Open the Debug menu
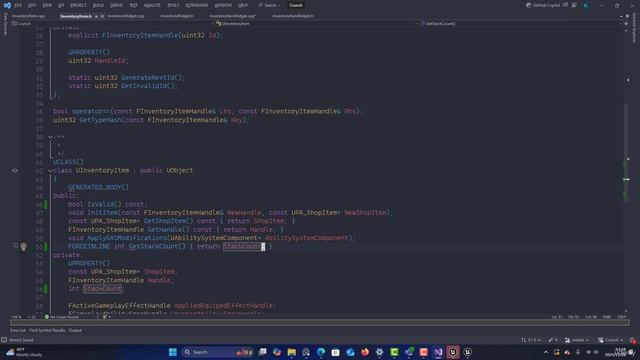This screenshot has height=360, width=640. (x=116, y=5)
